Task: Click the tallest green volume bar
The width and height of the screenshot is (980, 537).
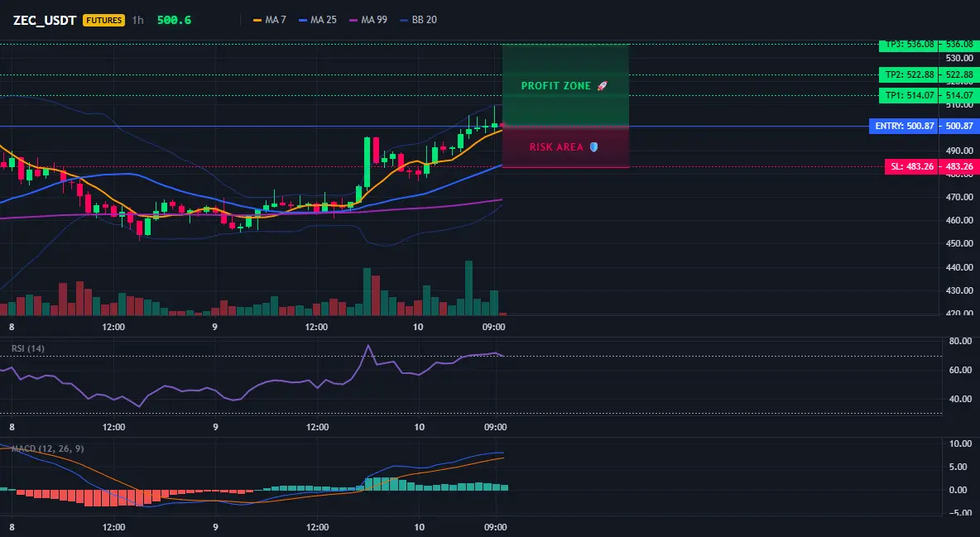Action: [x=468, y=288]
